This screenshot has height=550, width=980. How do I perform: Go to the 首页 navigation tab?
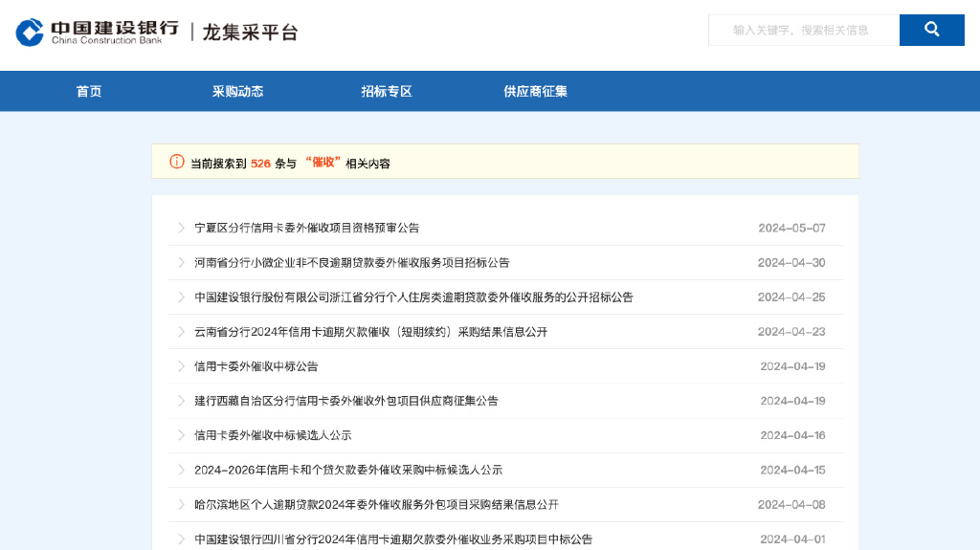click(x=89, y=92)
